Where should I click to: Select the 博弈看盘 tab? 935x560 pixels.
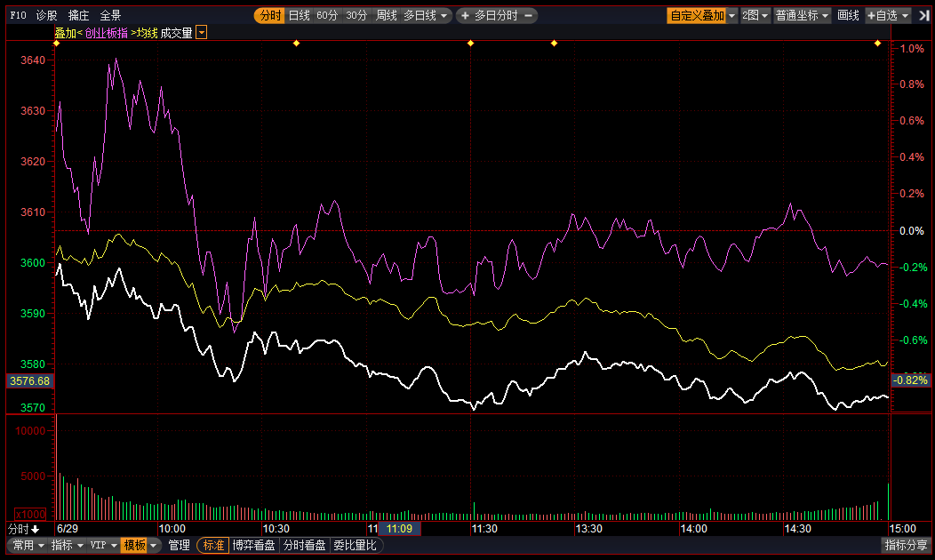(255, 545)
